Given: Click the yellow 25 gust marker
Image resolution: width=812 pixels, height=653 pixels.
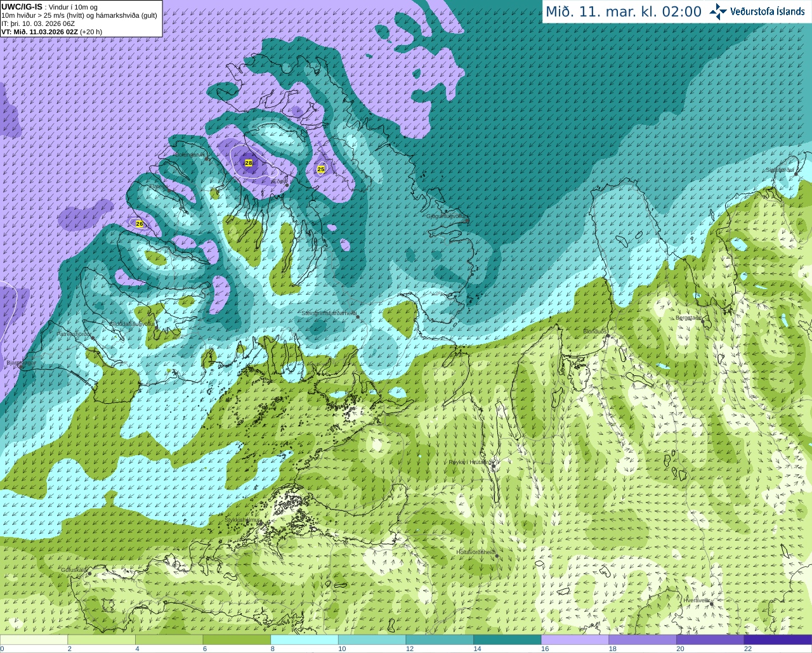Looking at the screenshot, I should pyautogui.click(x=321, y=169).
